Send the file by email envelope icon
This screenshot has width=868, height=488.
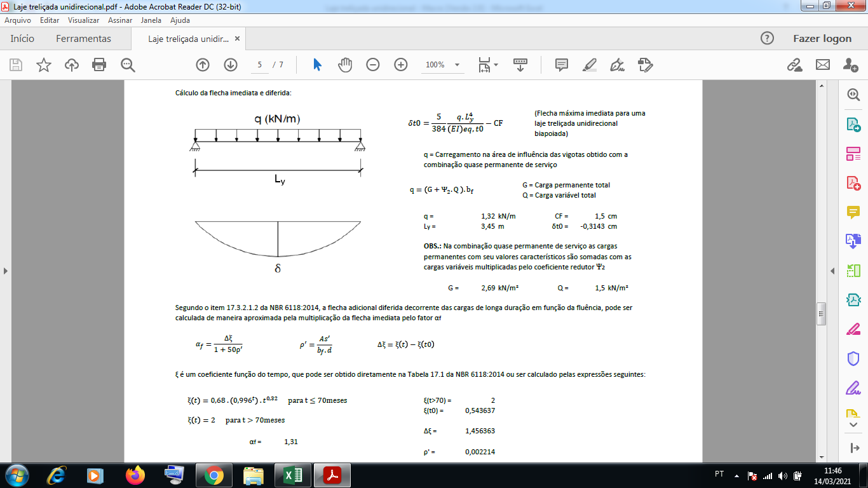coord(823,65)
